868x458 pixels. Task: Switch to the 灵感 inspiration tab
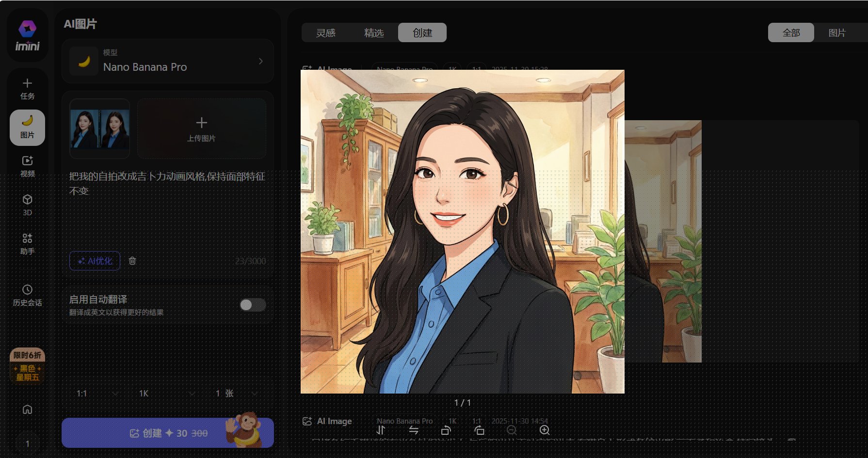[325, 33]
